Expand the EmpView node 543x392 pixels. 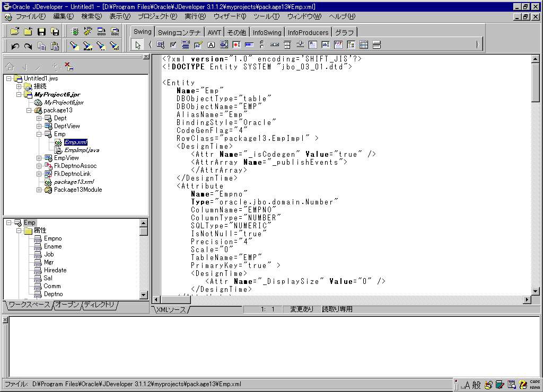[x=39, y=158]
